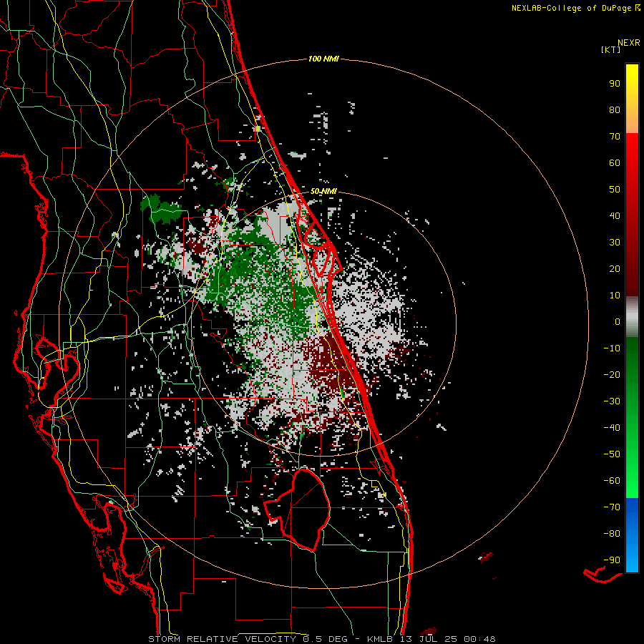Click the 100 NMI range ring label
The image size is (644, 644).
point(323,59)
